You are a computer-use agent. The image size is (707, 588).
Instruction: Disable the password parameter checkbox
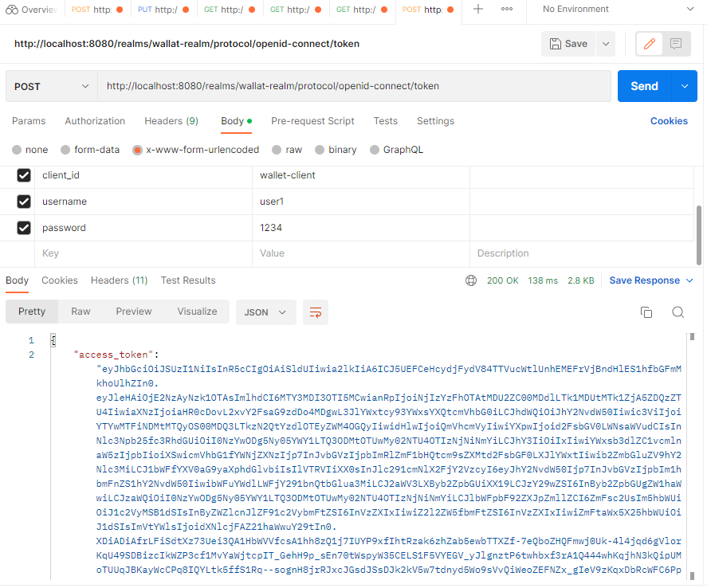coord(23,227)
